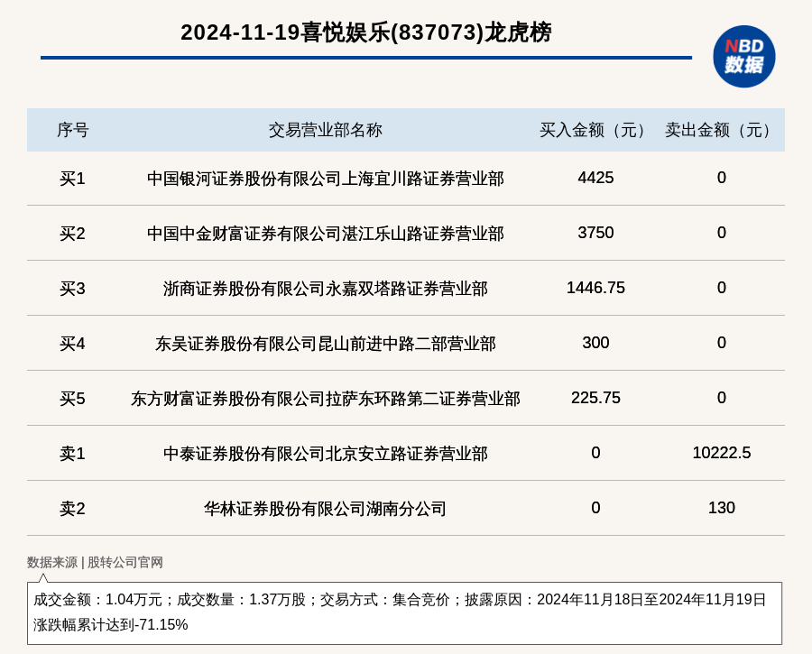Click the buy amount 3750
Viewport: 812px width, 654px height.
[x=595, y=233]
